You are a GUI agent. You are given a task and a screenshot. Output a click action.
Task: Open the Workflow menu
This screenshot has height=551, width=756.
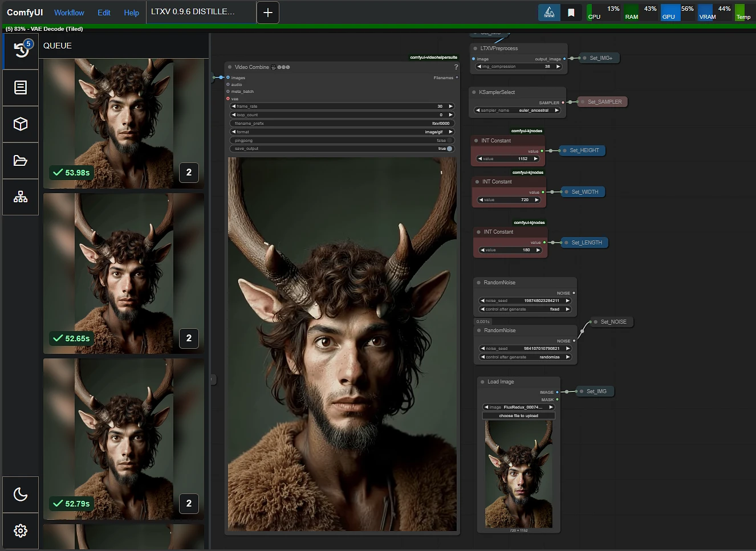click(x=69, y=13)
